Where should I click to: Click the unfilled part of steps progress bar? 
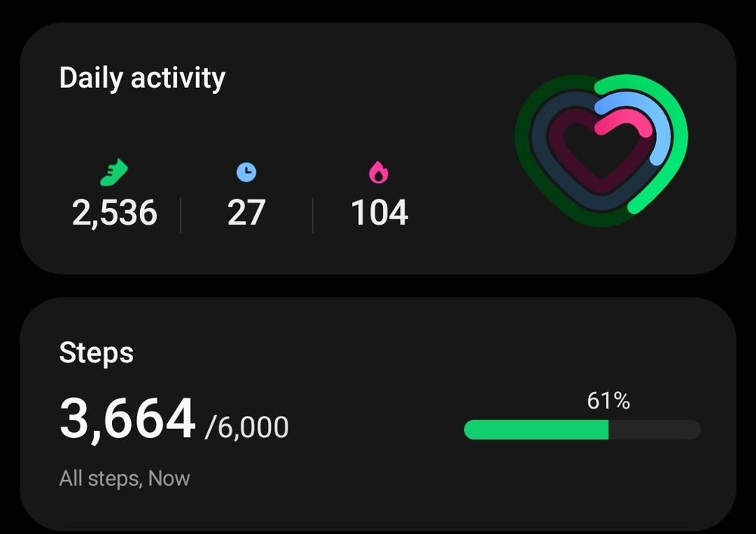(655, 430)
